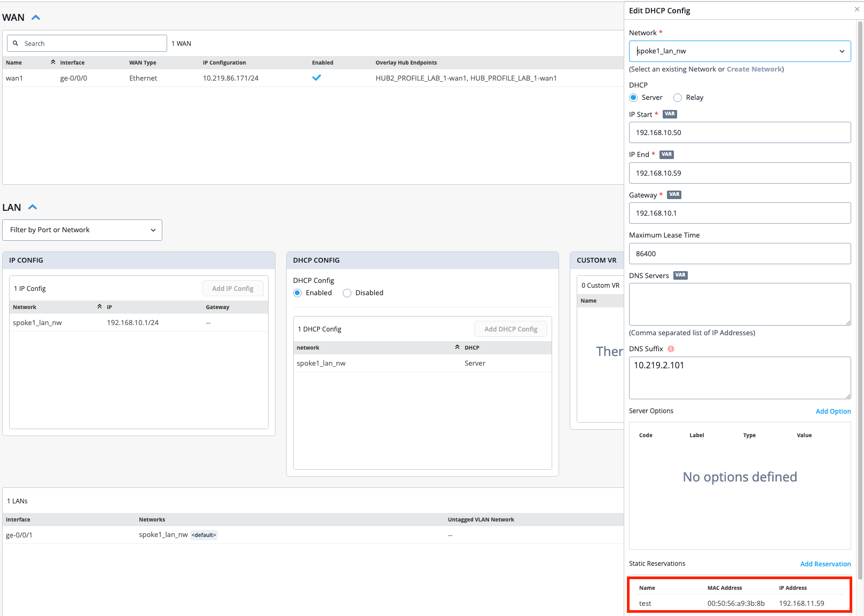This screenshot has height=616, width=864.
Task: Click the 10.219.86.171/24 IP configuration cell
Action: [x=231, y=78]
